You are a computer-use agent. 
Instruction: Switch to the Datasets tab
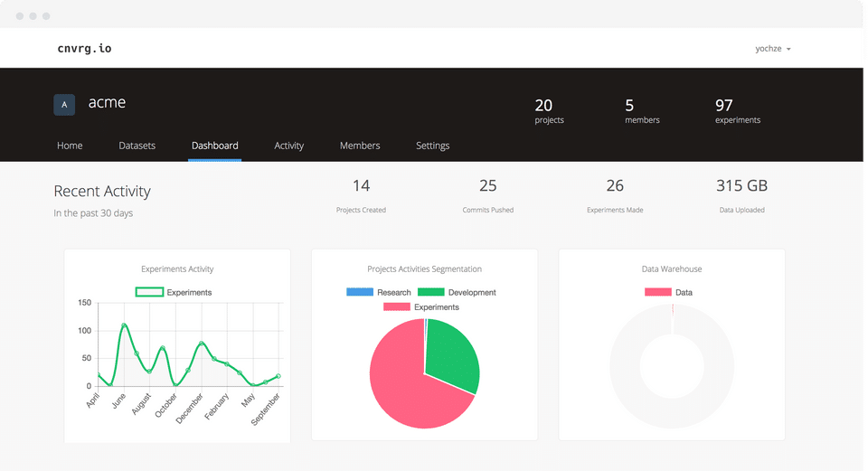(x=137, y=146)
